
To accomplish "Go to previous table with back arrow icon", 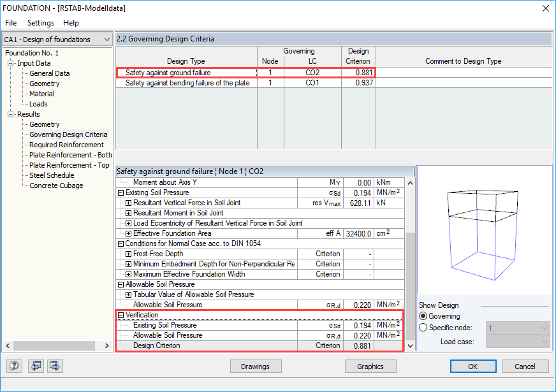I will [x=36, y=366].
